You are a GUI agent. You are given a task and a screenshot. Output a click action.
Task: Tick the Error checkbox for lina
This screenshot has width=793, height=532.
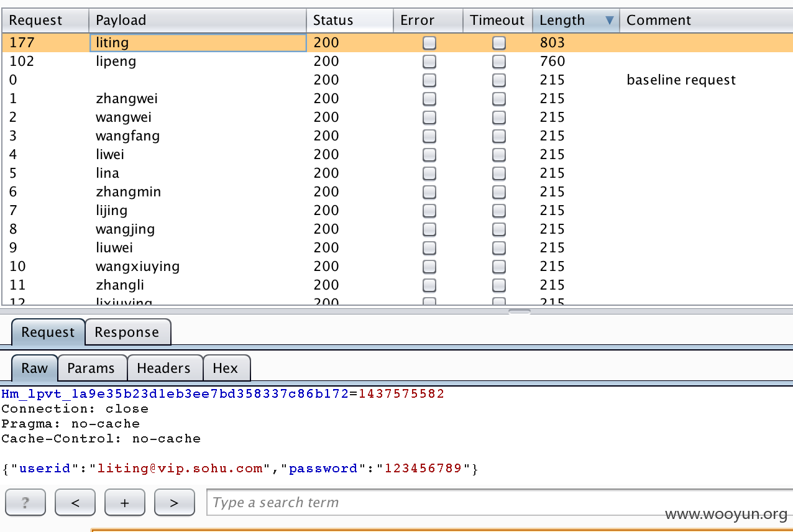[429, 173]
